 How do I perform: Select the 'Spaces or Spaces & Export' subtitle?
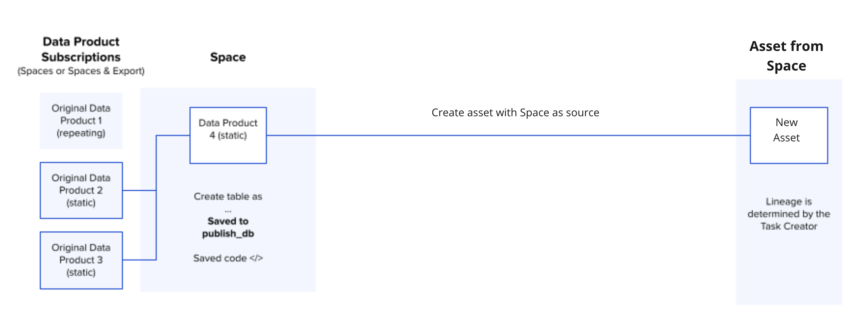coord(81,71)
